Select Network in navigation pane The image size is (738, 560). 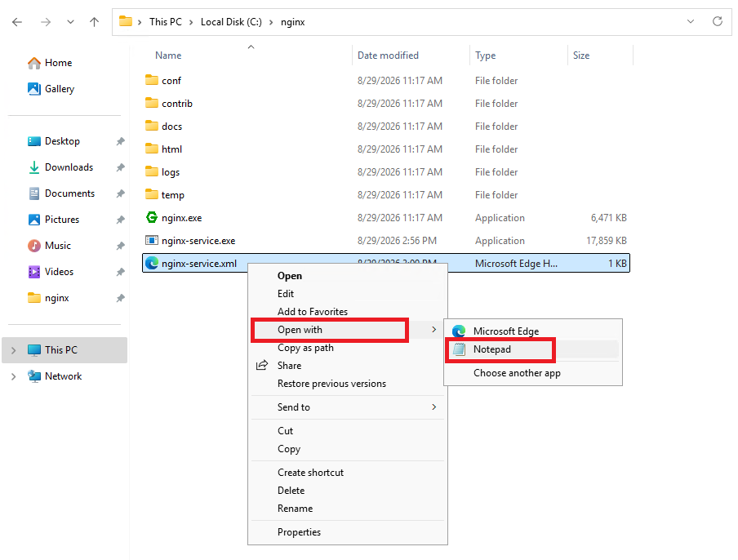tap(55, 376)
